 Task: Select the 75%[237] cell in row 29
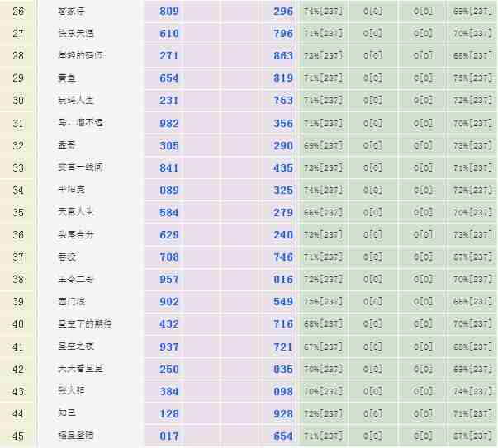pyautogui.click(x=472, y=78)
